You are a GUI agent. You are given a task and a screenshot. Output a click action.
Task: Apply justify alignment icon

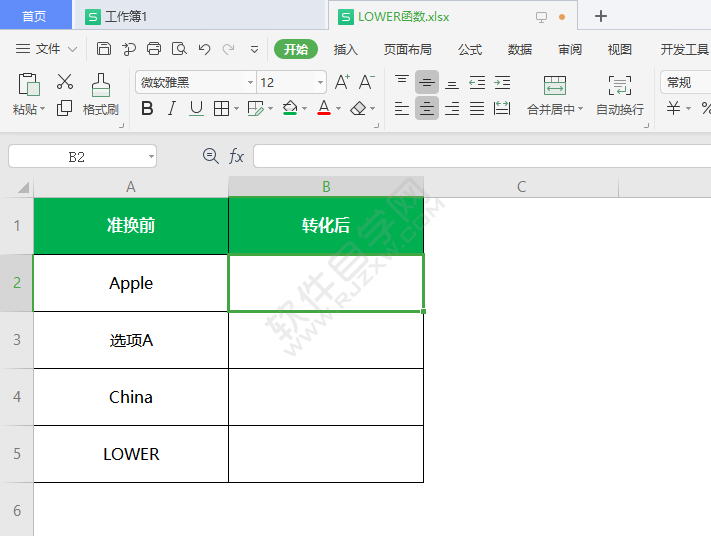[x=477, y=108]
